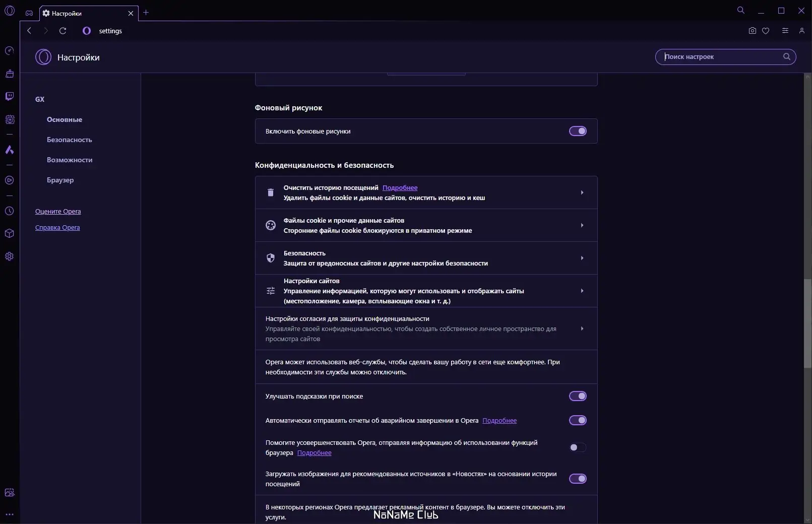Open Безопасность in settings sidebar
This screenshot has width=812, height=524.
[x=70, y=140]
